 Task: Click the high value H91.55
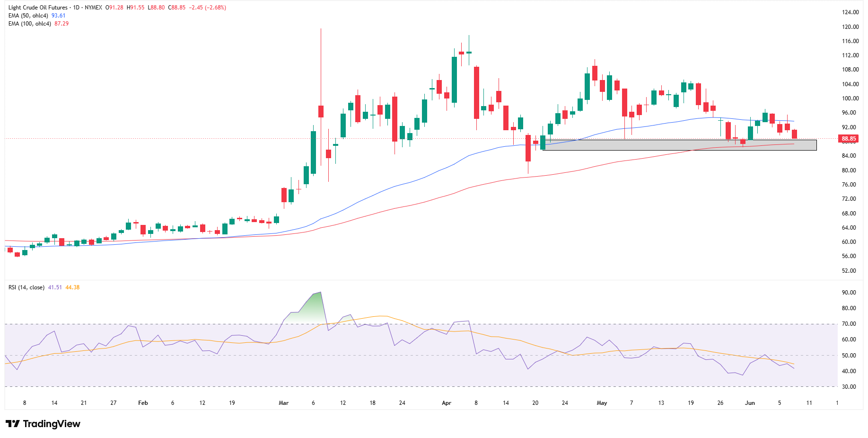pos(135,8)
